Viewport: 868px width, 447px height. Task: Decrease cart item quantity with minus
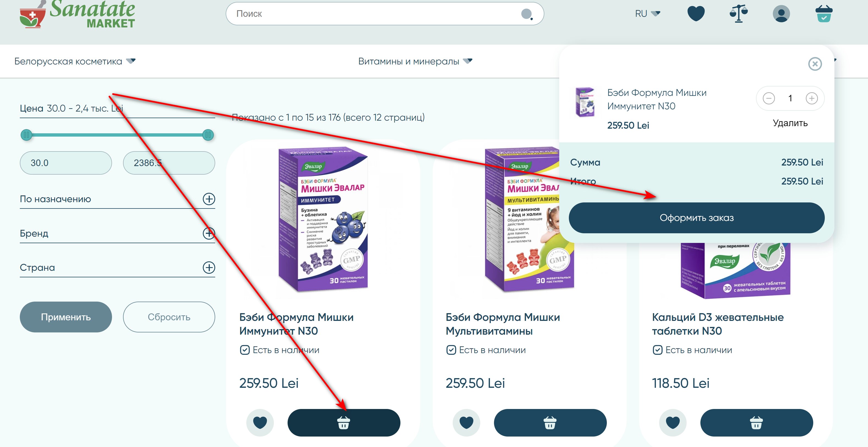769,98
